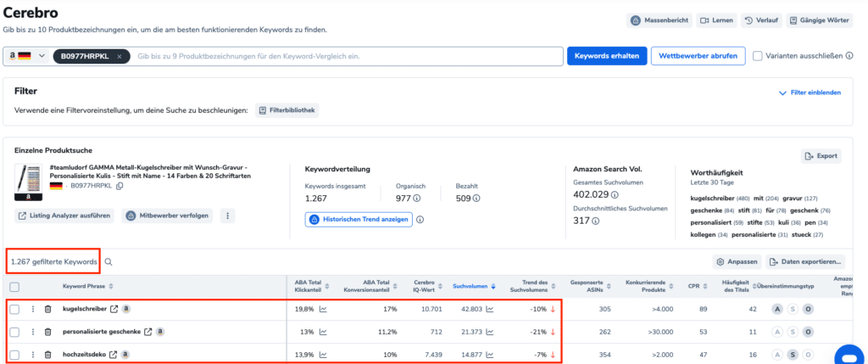Click Mitbewerber verfolgen button
The image size is (868, 364).
coord(167,216)
